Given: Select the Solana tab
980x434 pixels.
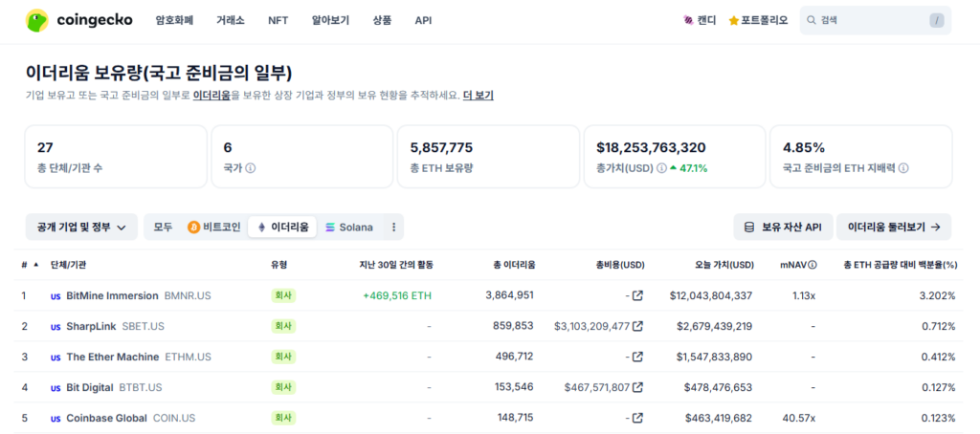Looking at the screenshot, I should coord(349,228).
